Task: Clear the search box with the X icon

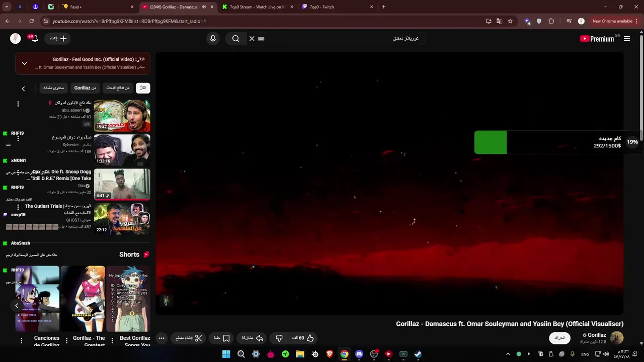Action: [252, 39]
